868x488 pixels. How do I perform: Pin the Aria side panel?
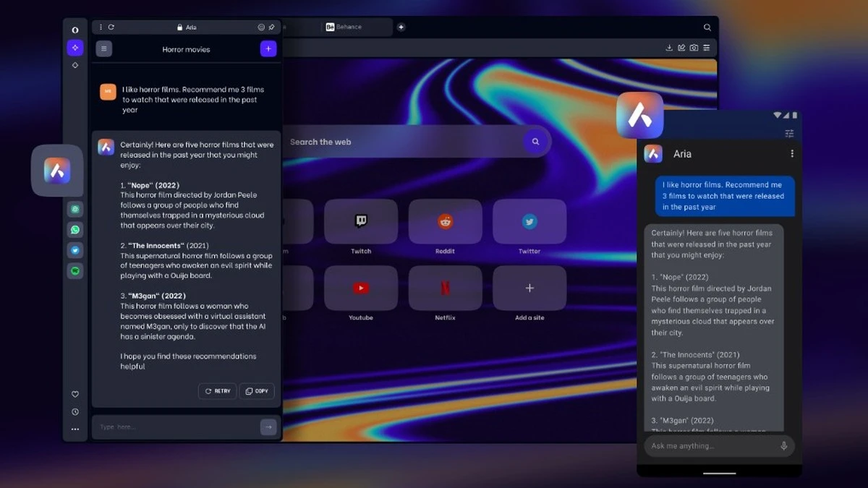click(272, 27)
